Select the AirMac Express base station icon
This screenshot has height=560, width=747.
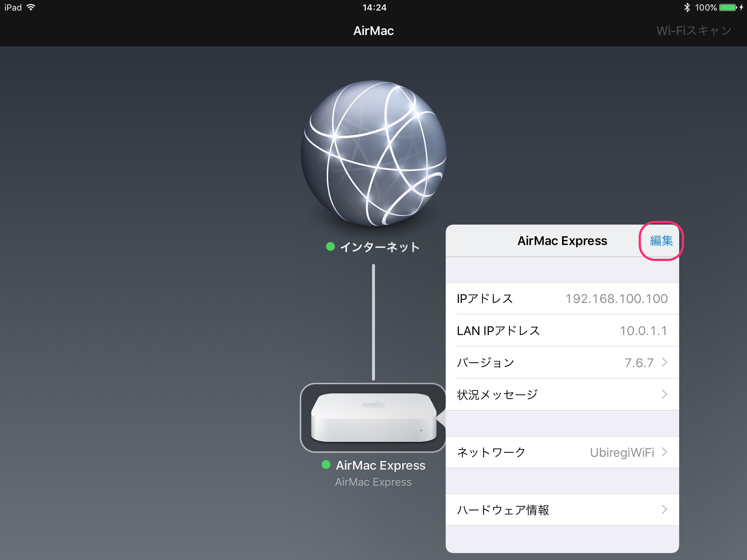coord(373,417)
